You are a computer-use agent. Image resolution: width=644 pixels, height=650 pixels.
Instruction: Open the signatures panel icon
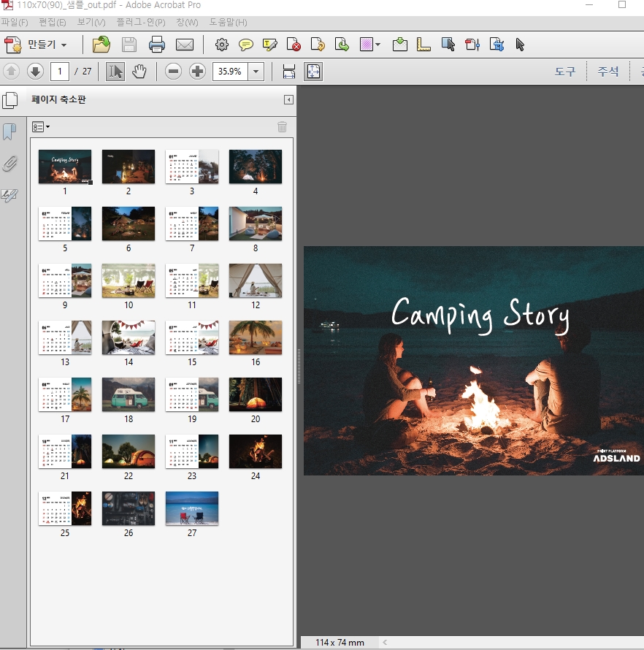click(9, 195)
